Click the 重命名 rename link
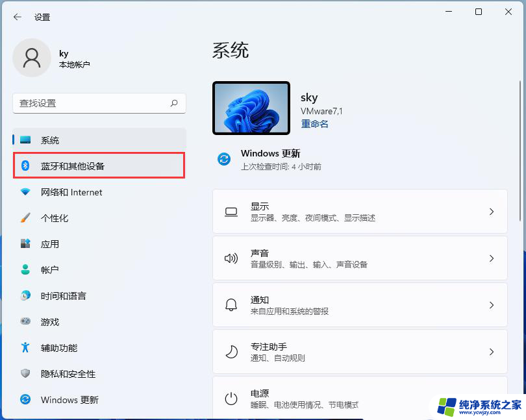Viewport: 526px width, 420px height. (314, 124)
